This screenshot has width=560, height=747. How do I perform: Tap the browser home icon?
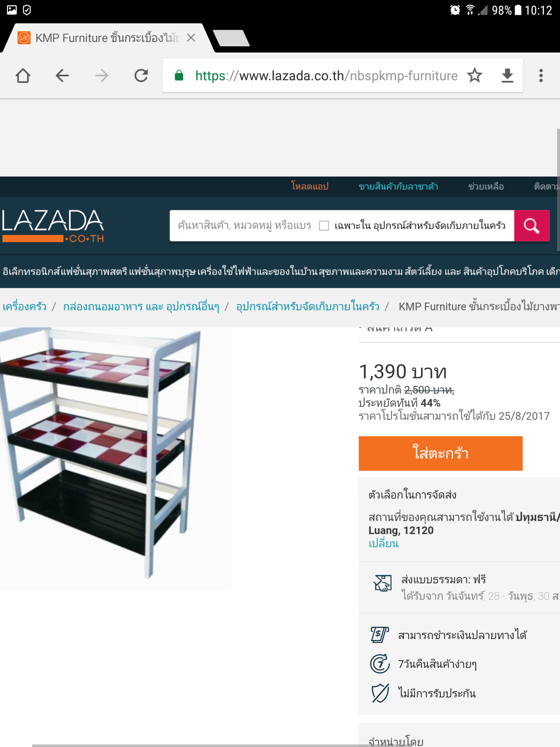[23, 76]
